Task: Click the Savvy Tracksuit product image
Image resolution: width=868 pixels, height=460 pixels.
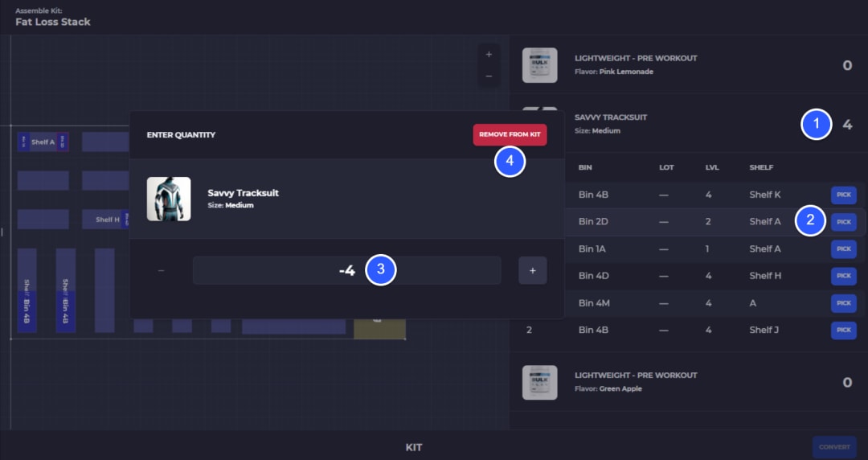Action: [x=169, y=199]
